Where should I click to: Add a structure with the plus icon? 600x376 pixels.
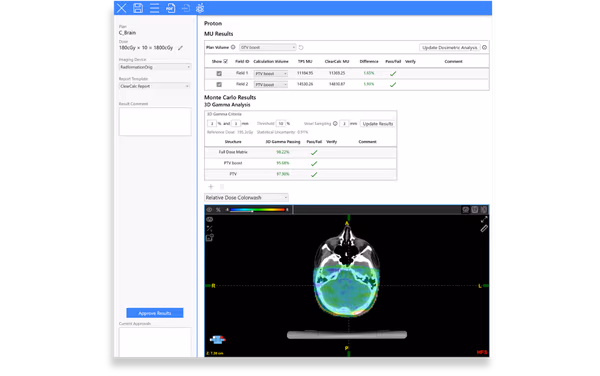point(211,187)
